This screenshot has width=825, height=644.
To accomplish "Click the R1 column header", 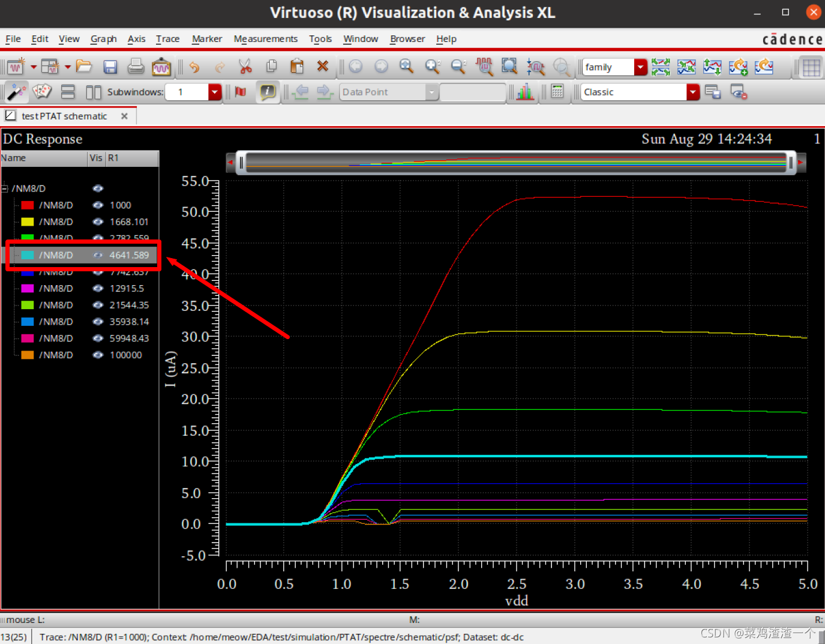I will point(132,158).
